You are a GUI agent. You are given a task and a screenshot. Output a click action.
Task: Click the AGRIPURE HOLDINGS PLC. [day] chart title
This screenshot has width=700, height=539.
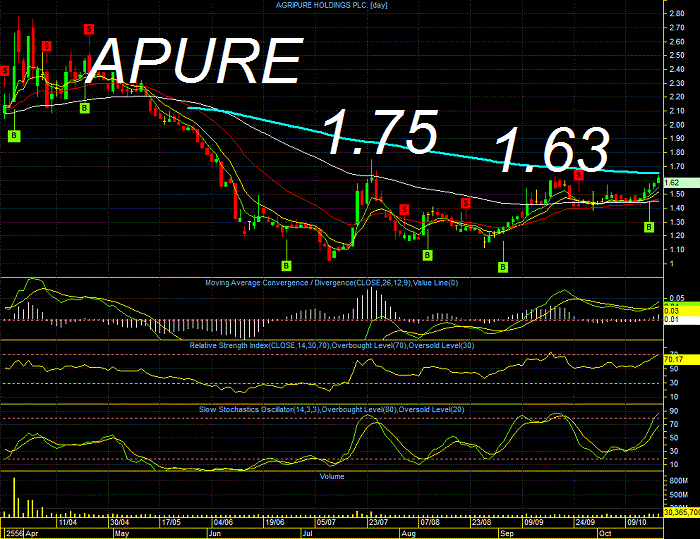(331, 5)
